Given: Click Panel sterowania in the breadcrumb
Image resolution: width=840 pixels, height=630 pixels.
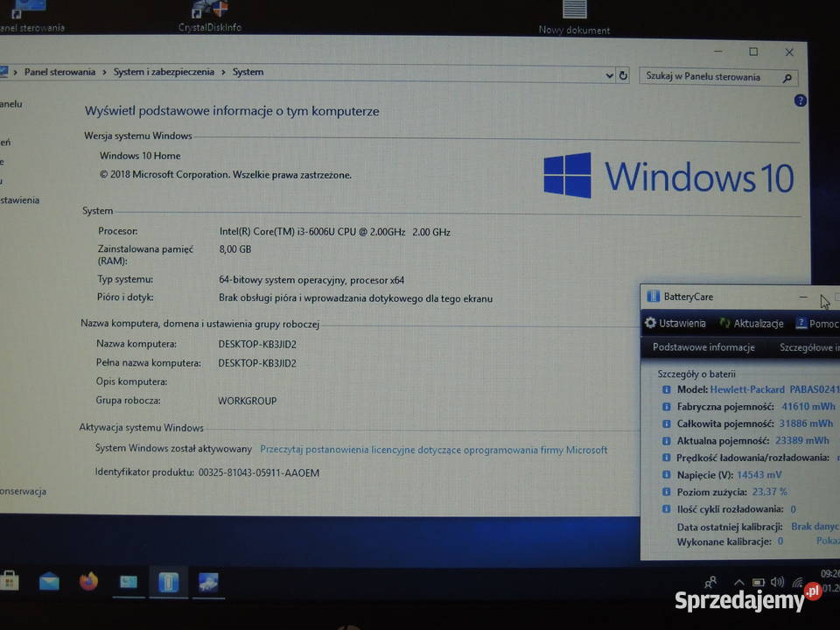Looking at the screenshot, I should coord(60,72).
